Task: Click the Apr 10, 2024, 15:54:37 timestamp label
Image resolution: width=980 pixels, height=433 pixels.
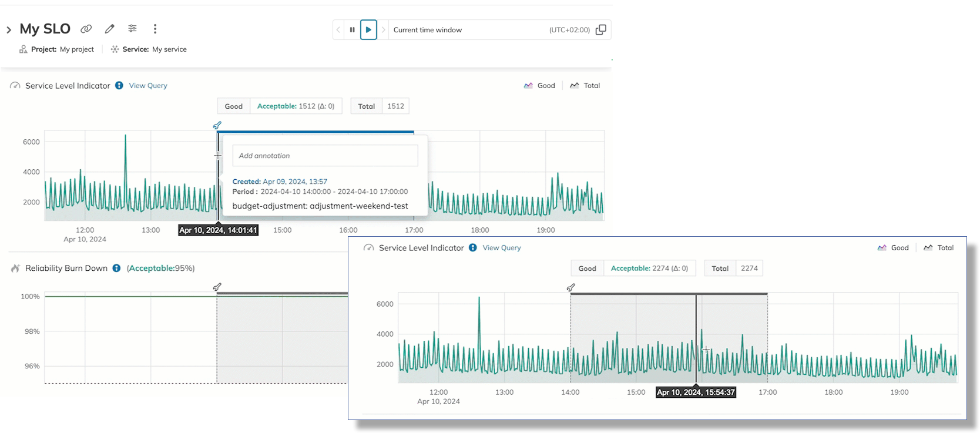Action: tap(696, 392)
